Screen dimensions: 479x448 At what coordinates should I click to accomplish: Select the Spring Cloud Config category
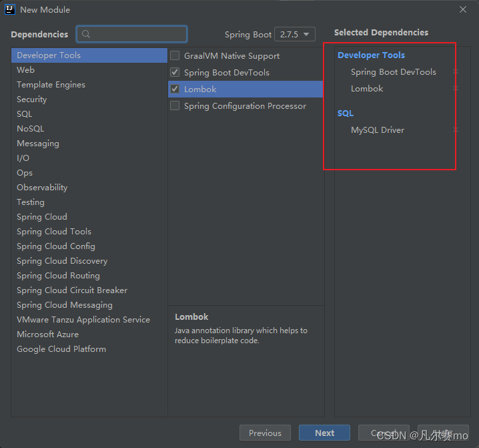pyautogui.click(x=89, y=246)
